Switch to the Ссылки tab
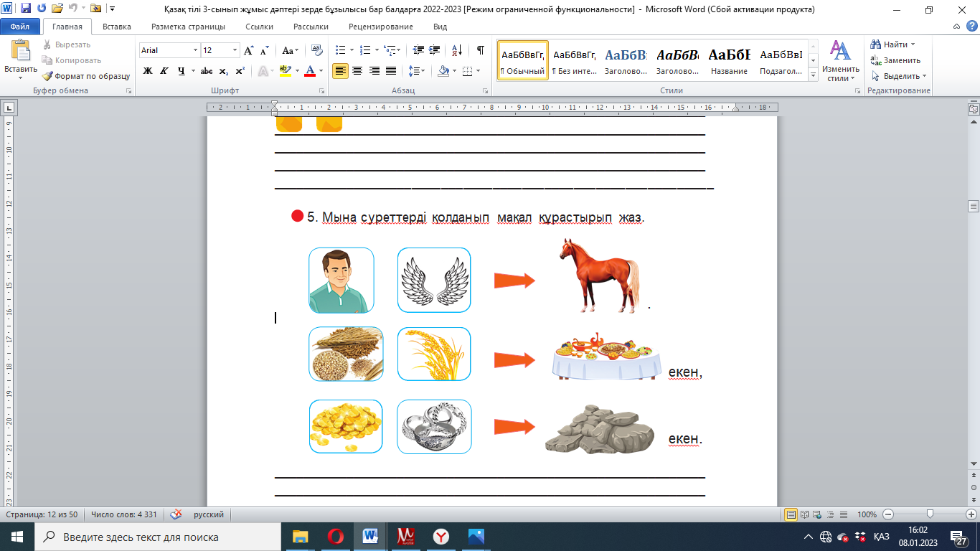Viewport: 980px width, 551px height. [259, 27]
